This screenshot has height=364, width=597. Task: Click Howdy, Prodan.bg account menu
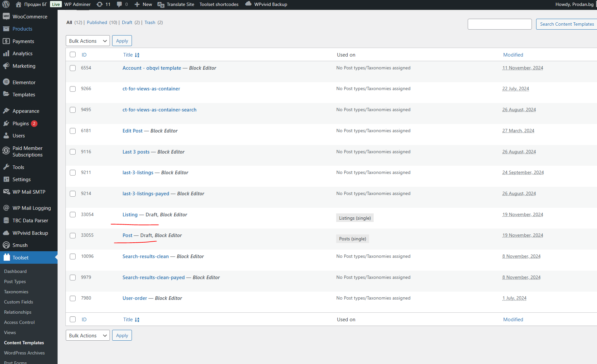coord(575,4)
